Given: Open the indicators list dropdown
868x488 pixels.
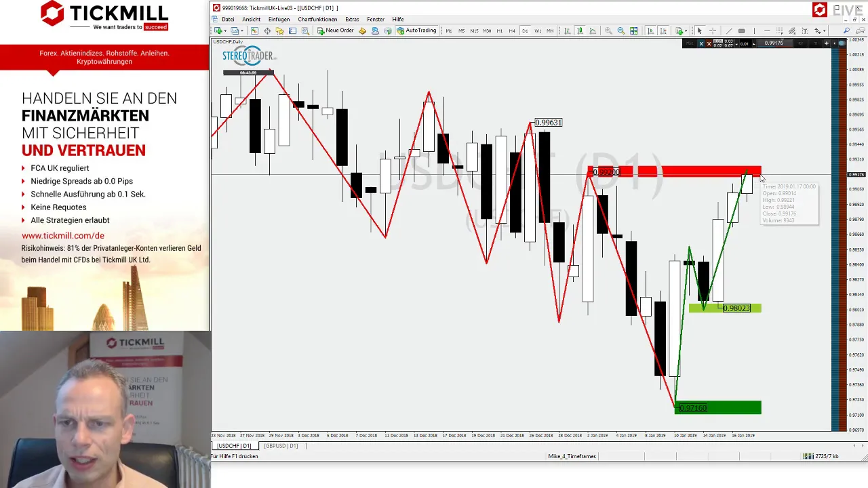Looking at the screenshot, I should [680, 30].
